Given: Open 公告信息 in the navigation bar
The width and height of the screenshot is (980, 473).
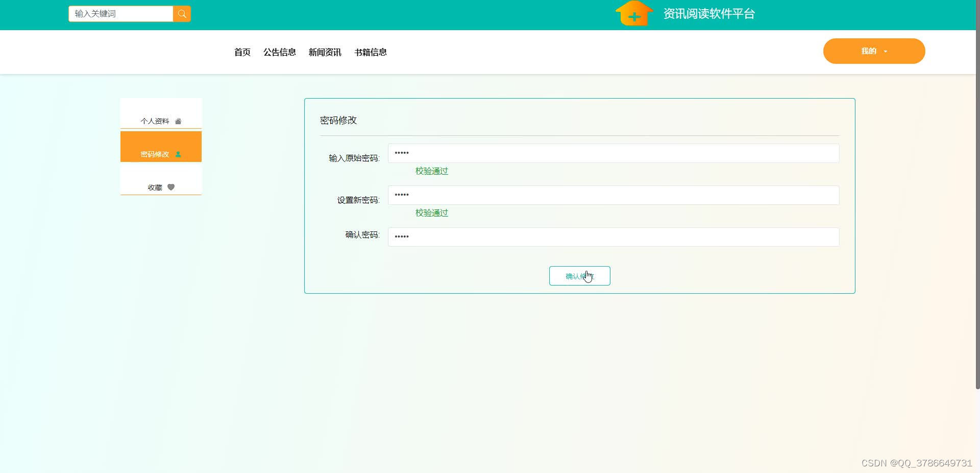Looking at the screenshot, I should (280, 52).
